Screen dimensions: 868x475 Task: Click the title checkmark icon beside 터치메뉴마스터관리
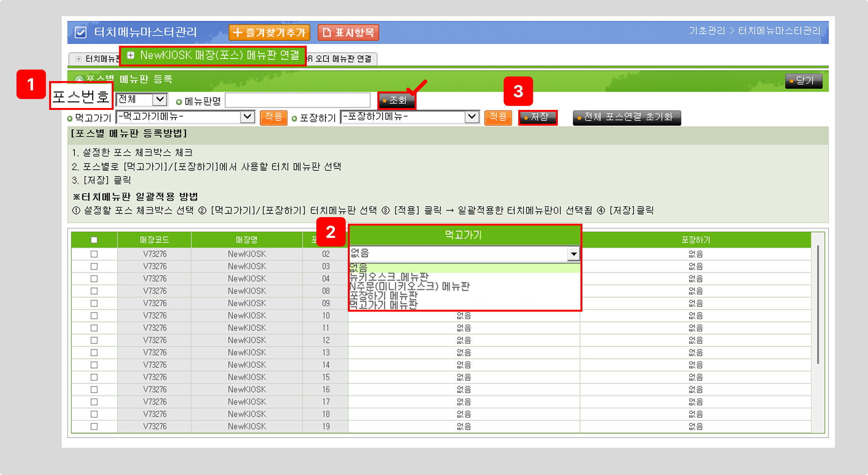click(x=81, y=32)
